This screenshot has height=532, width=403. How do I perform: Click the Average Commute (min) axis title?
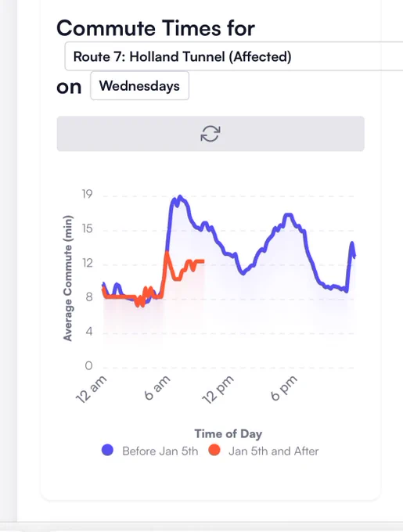tap(67, 278)
